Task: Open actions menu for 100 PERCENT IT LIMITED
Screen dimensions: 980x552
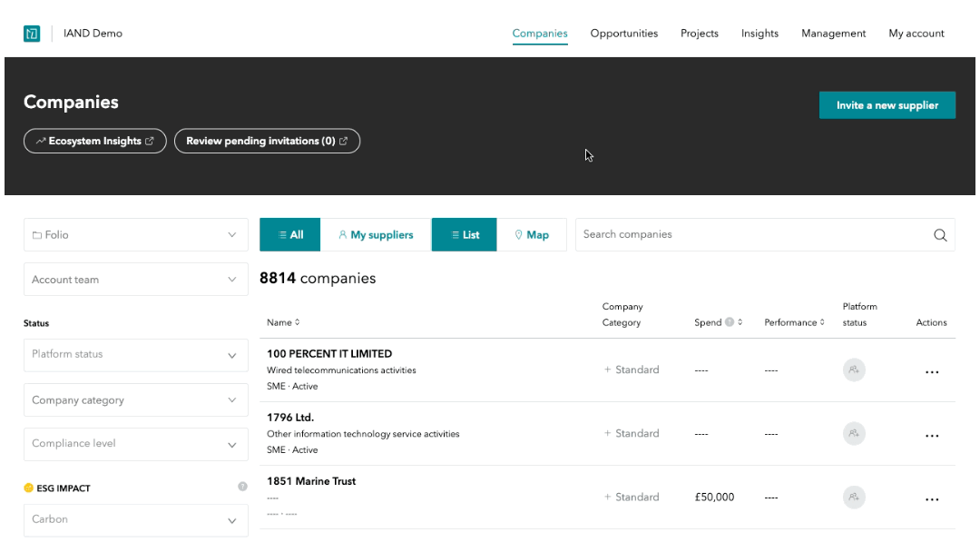Action: coord(932,372)
